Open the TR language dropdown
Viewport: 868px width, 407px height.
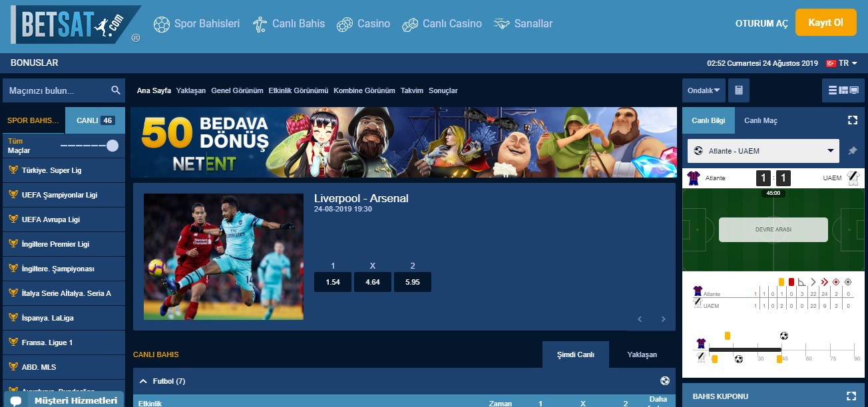tap(847, 63)
